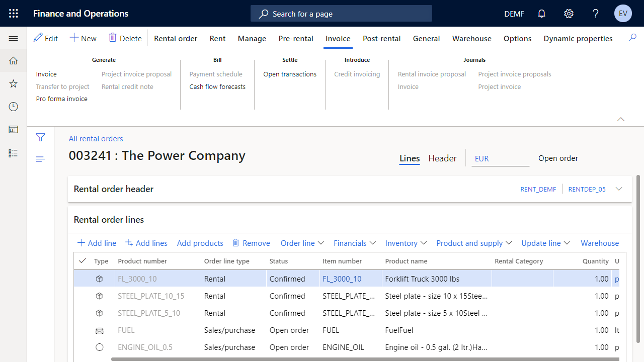The image size is (644, 362).
Task: Click Cash flow forecasts button
Action: tap(217, 86)
